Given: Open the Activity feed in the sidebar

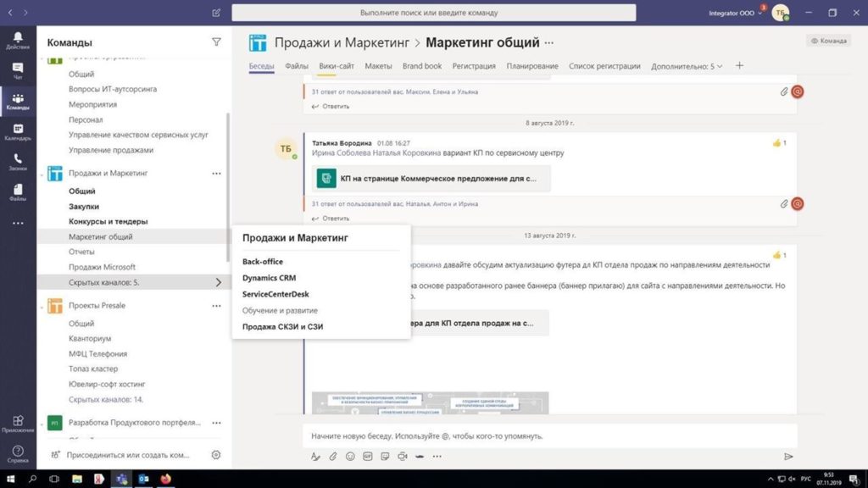Looking at the screenshot, I should coord(18,41).
